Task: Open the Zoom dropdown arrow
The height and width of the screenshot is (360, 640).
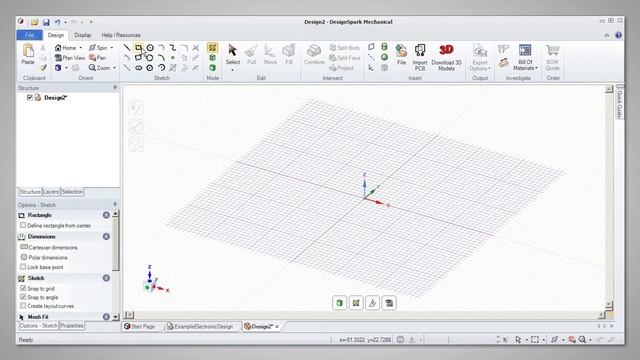Action: 114,68
